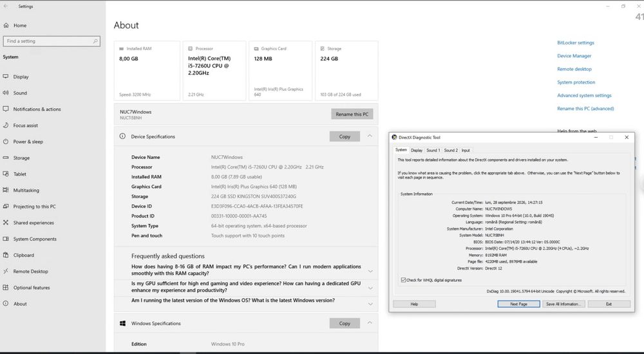Expand the RAM performance FAQ question
Image resolution: width=644 pixels, height=354 pixels.
pos(370,271)
